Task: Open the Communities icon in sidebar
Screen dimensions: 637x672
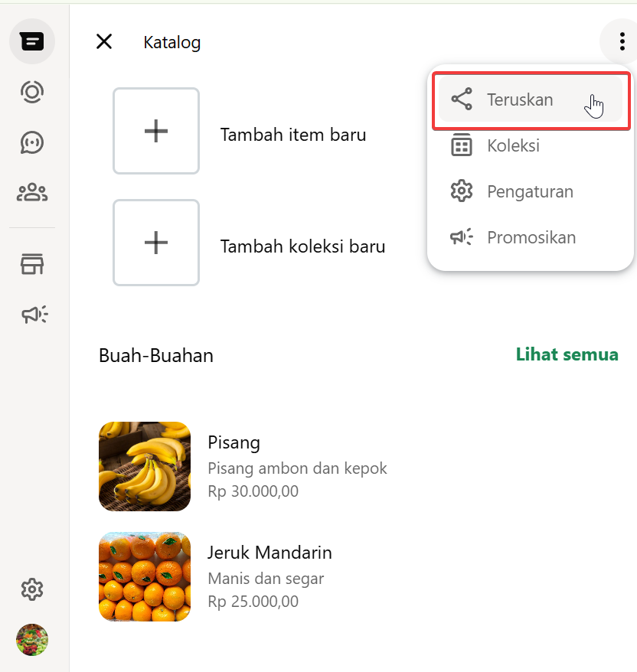Action: click(x=32, y=193)
